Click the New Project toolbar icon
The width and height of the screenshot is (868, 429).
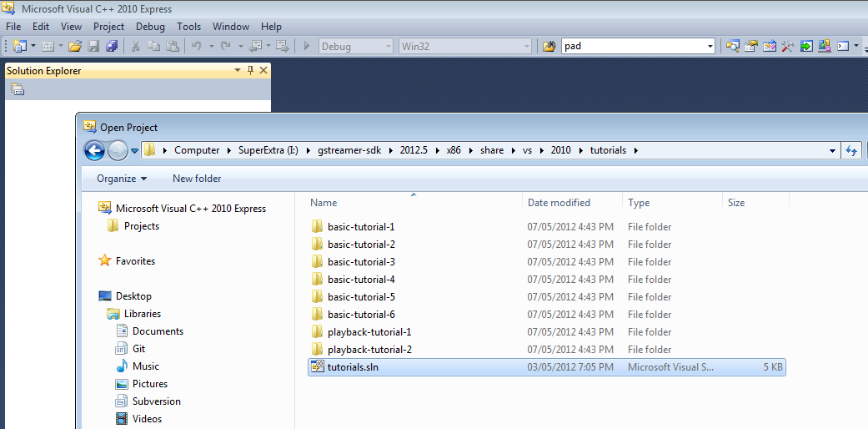pos(19,46)
